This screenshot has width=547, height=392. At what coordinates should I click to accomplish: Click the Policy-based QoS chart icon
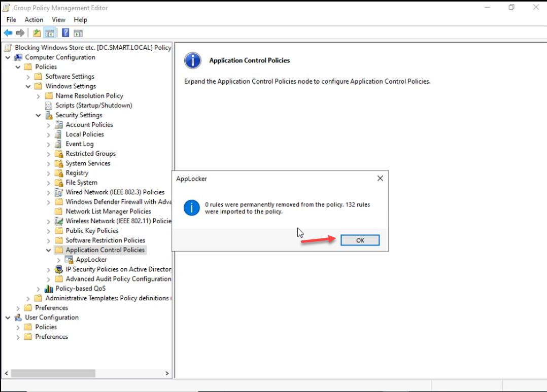pos(49,289)
